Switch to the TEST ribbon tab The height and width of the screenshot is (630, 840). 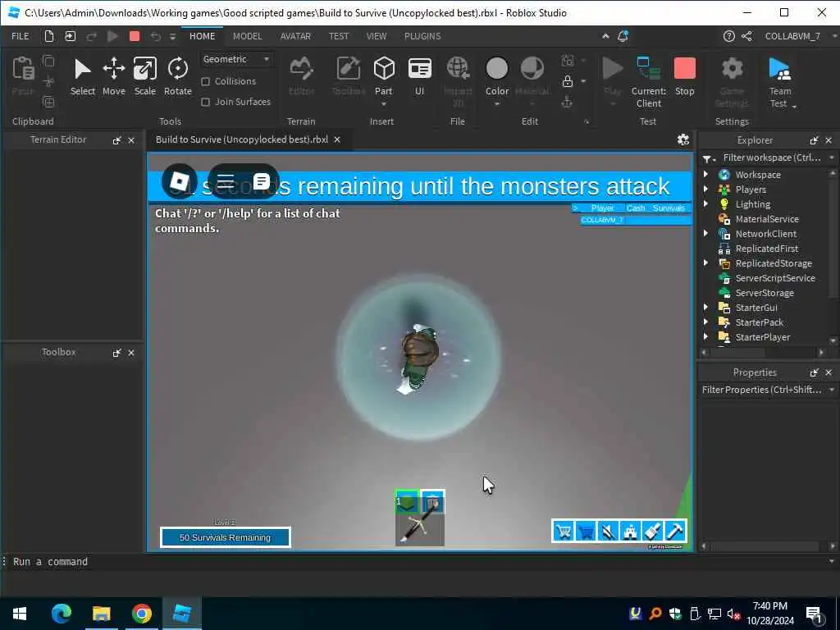tap(339, 36)
